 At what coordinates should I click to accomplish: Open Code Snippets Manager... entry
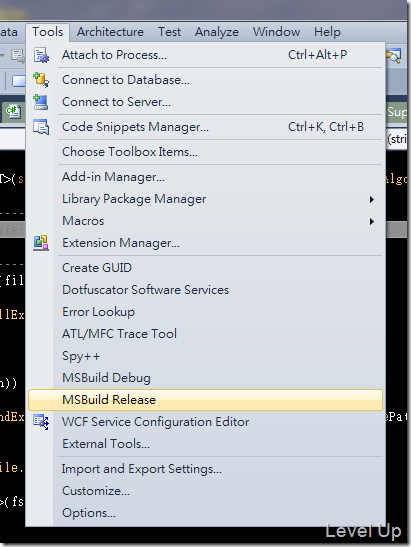tap(206, 127)
